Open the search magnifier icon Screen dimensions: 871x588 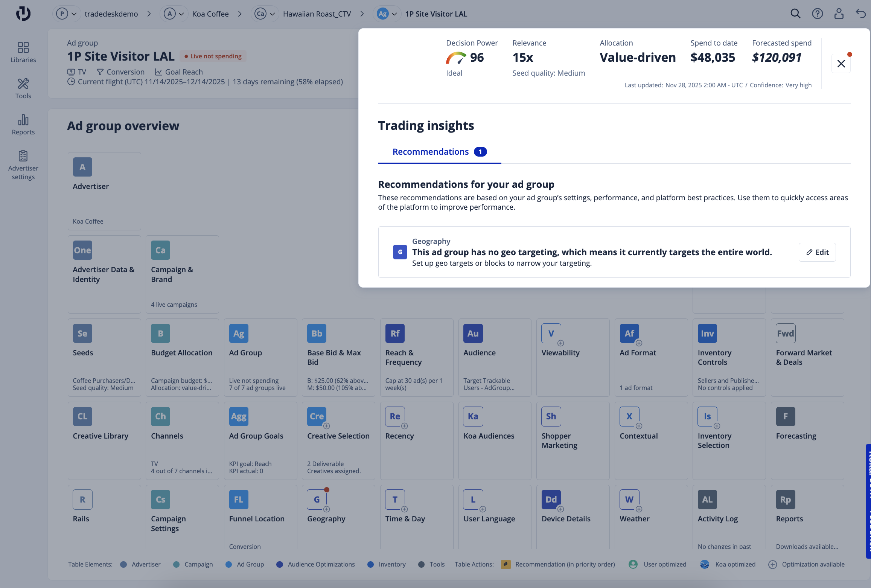tap(795, 14)
